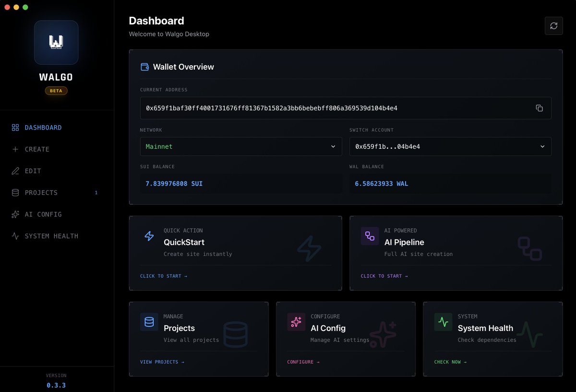Open the Network dropdown showing Mainnet
Screen dimensions: 576x392
tap(241, 146)
